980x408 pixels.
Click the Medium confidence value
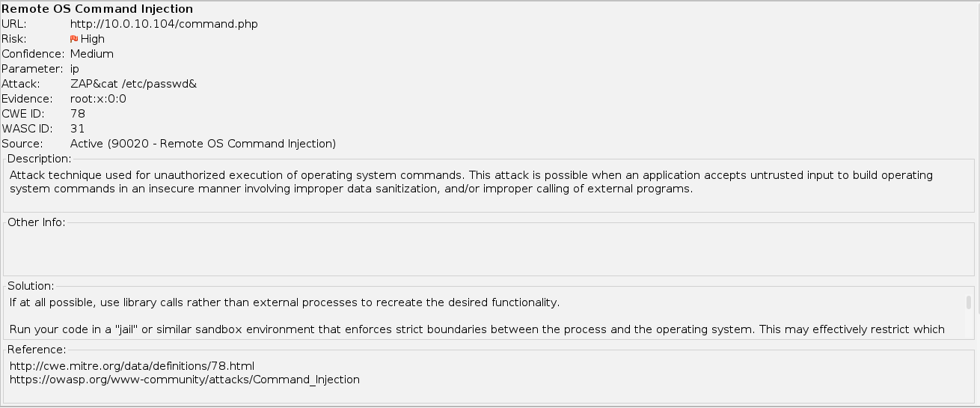92,54
